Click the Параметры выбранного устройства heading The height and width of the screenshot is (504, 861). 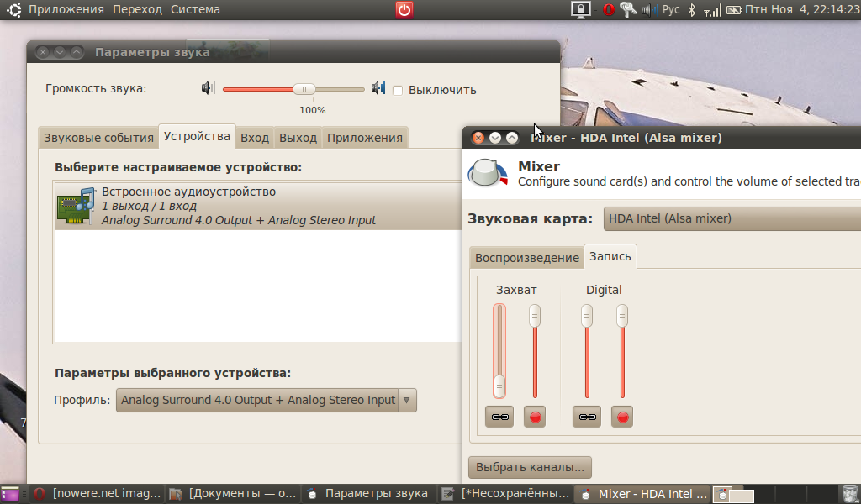point(173,373)
